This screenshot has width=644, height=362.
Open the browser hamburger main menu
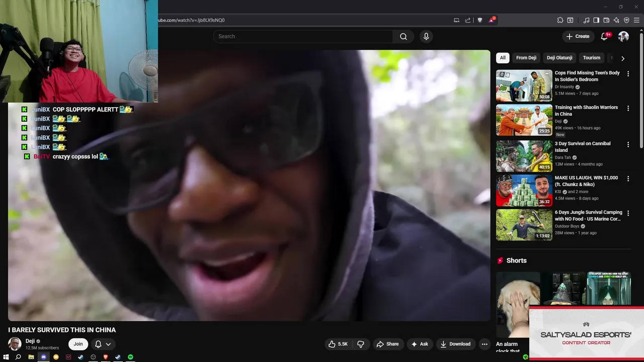click(636, 20)
